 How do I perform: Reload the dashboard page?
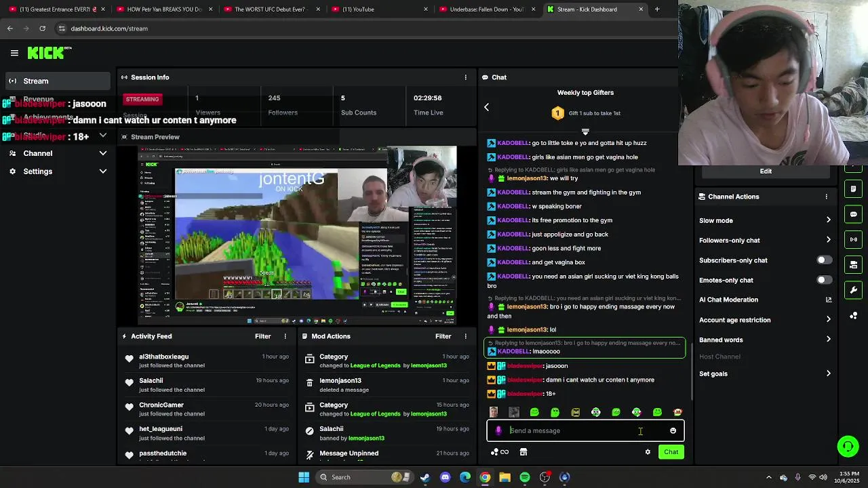[42, 28]
